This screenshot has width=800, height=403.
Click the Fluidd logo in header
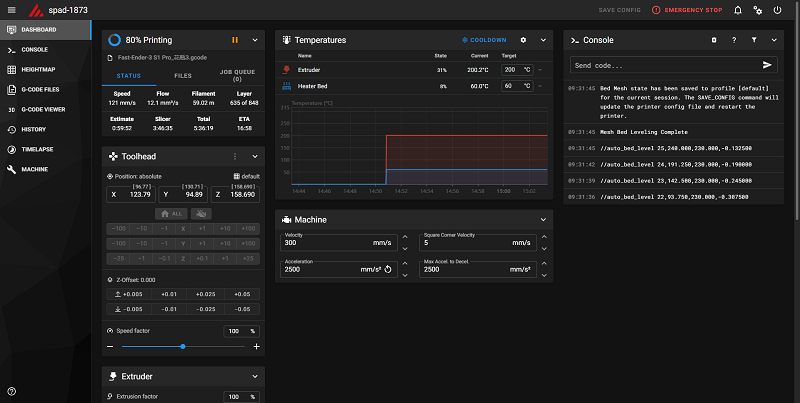click(35, 10)
